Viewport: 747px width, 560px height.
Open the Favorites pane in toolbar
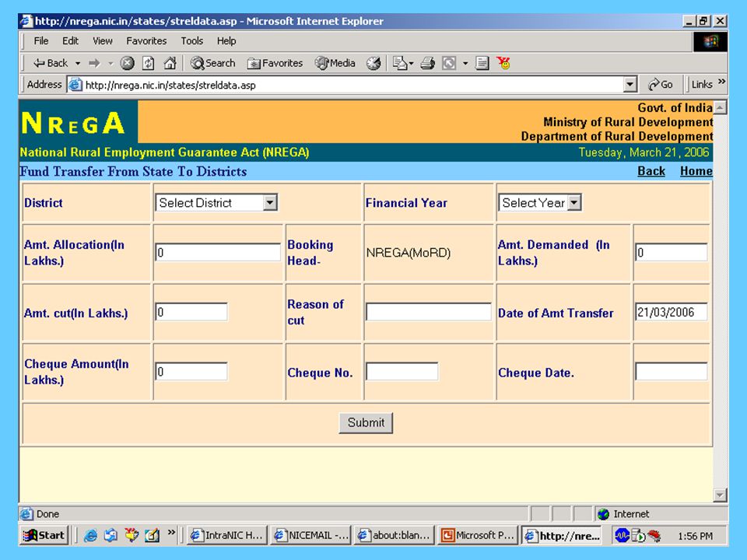pos(275,63)
